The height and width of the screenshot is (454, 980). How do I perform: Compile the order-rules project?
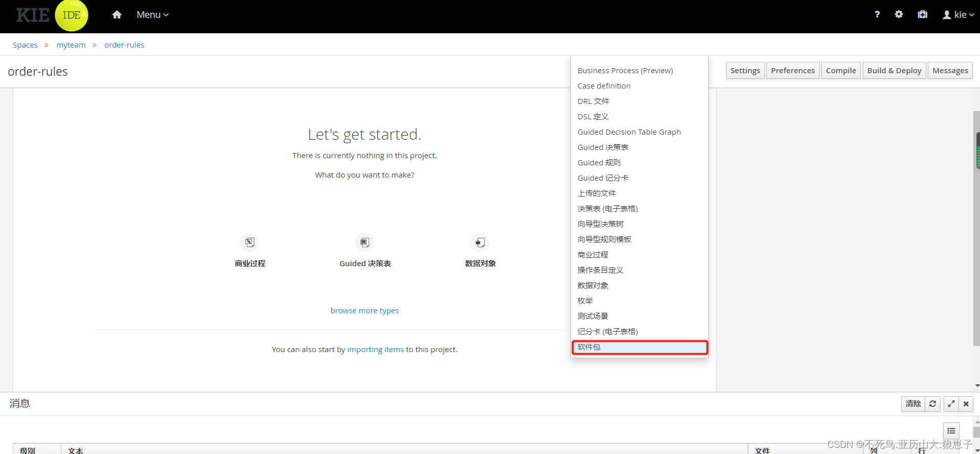pyautogui.click(x=841, y=71)
